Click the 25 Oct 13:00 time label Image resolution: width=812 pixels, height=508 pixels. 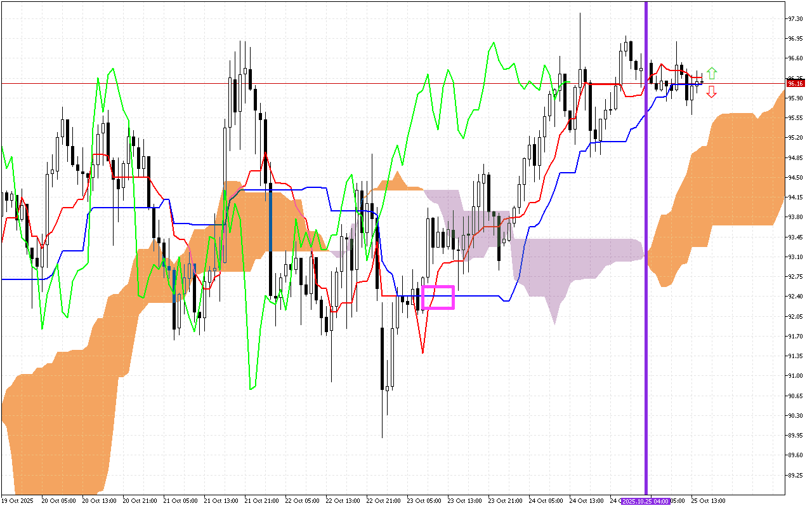tap(708, 501)
